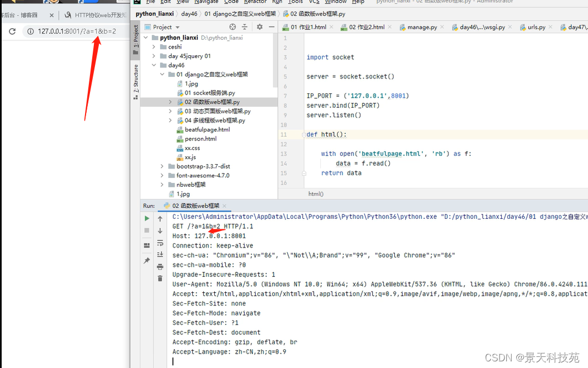Toggle scroll-to-end icon in Run console
The image size is (588, 368).
click(x=160, y=254)
